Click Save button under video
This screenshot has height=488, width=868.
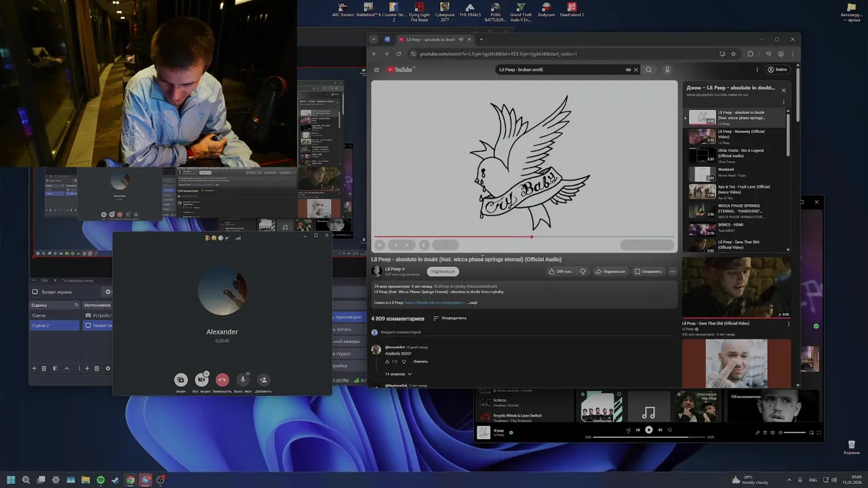[648, 271]
